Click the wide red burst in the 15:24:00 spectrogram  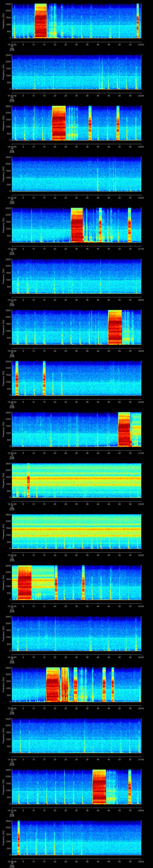tap(59, 123)
